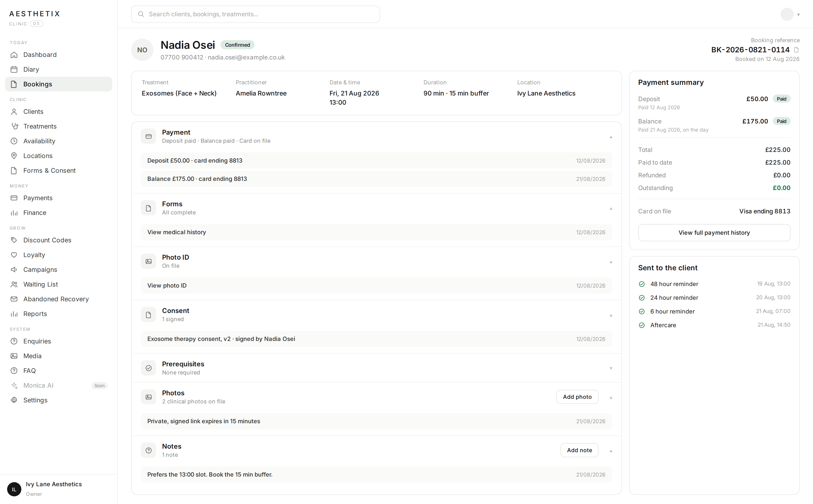Viewport: 813px width, 504px height.
Task: Go to Clients in the sidebar
Action: (x=59, y=112)
